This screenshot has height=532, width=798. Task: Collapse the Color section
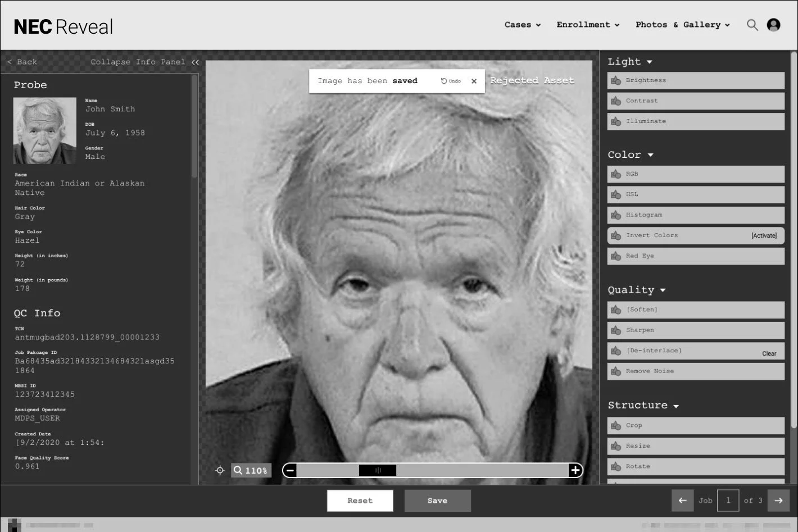tap(650, 155)
